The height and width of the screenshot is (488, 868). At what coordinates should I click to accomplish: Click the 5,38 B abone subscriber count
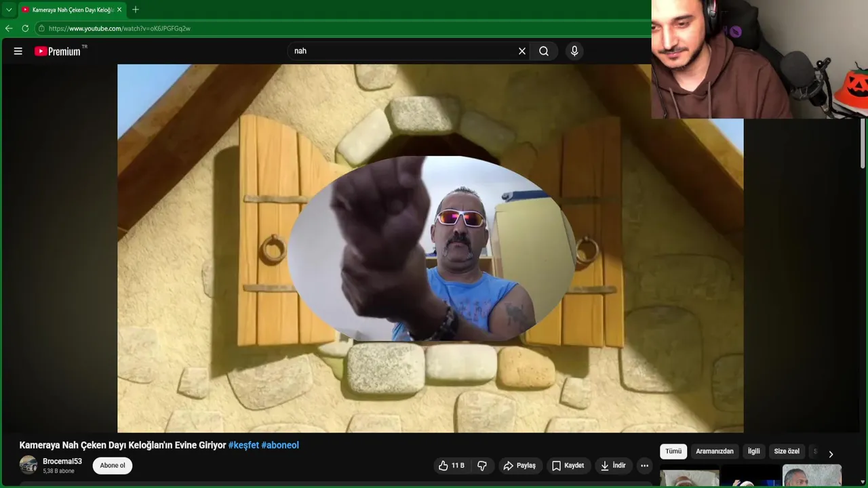point(58,471)
